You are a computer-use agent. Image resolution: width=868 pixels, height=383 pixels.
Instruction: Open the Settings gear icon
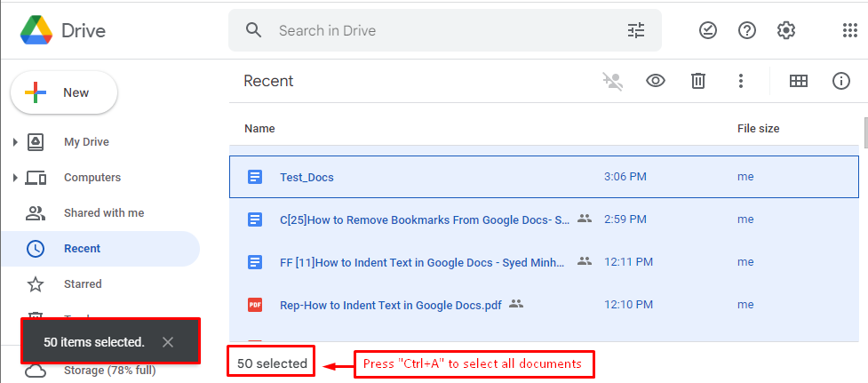click(786, 30)
